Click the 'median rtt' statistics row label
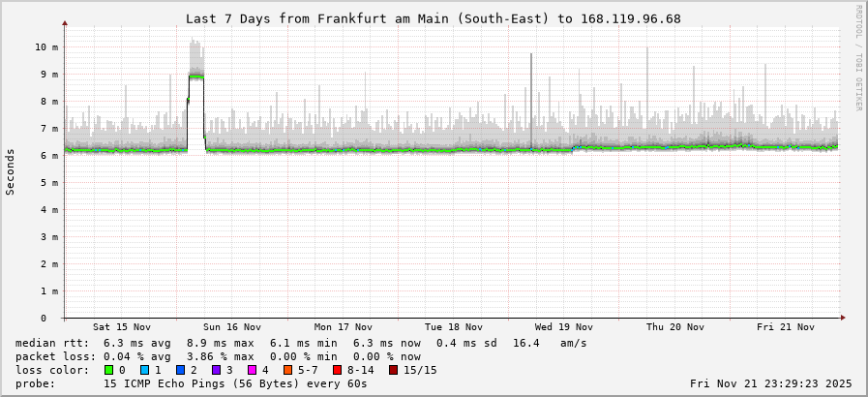The width and height of the screenshot is (868, 397). point(52,343)
